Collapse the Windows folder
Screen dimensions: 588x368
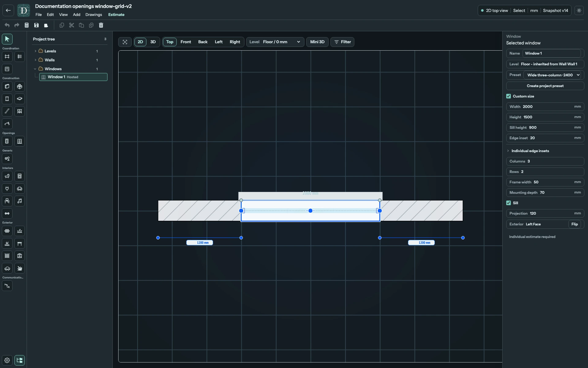pyautogui.click(x=36, y=69)
